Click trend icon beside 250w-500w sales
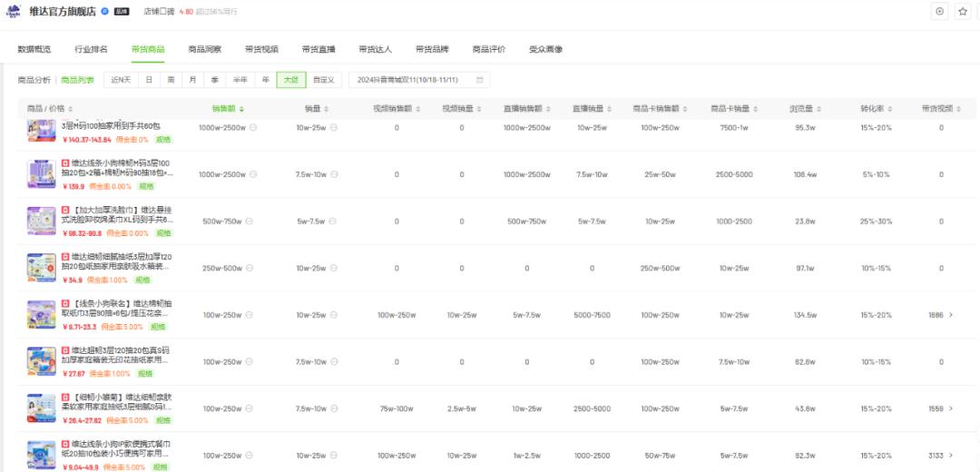Image resolution: width=980 pixels, height=472 pixels. [250, 268]
